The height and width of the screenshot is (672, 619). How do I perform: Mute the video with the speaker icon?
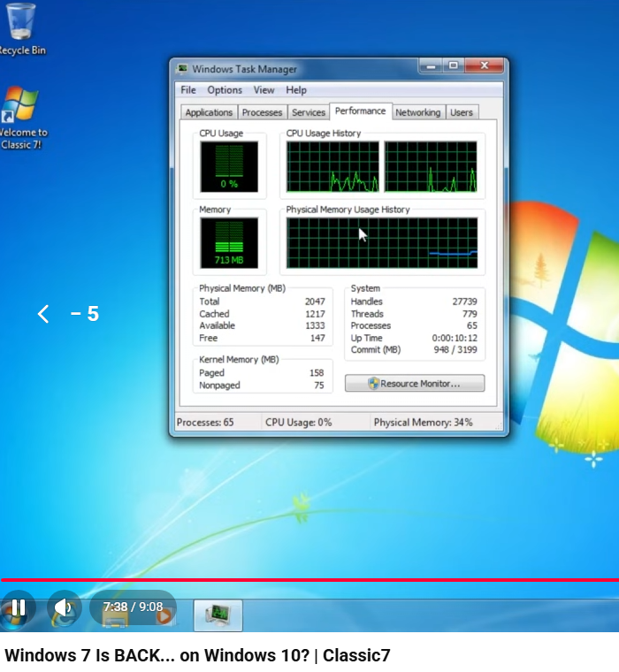click(63, 608)
